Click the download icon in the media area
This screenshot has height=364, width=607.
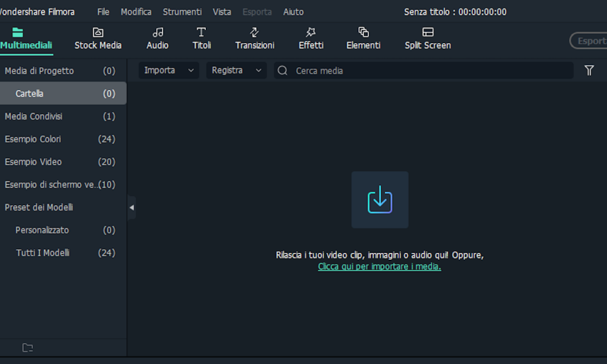(379, 200)
